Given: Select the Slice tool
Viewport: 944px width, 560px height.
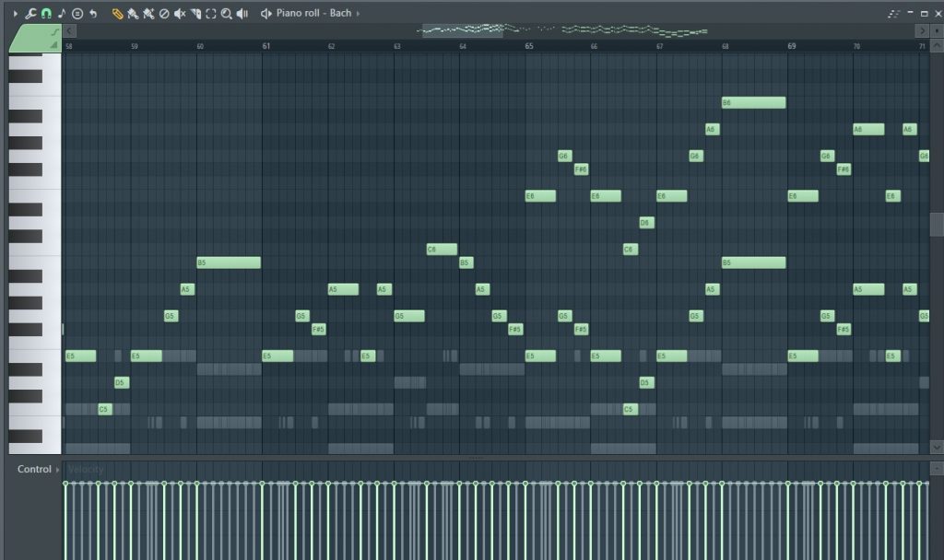Looking at the screenshot, I should tap(195, 14).
